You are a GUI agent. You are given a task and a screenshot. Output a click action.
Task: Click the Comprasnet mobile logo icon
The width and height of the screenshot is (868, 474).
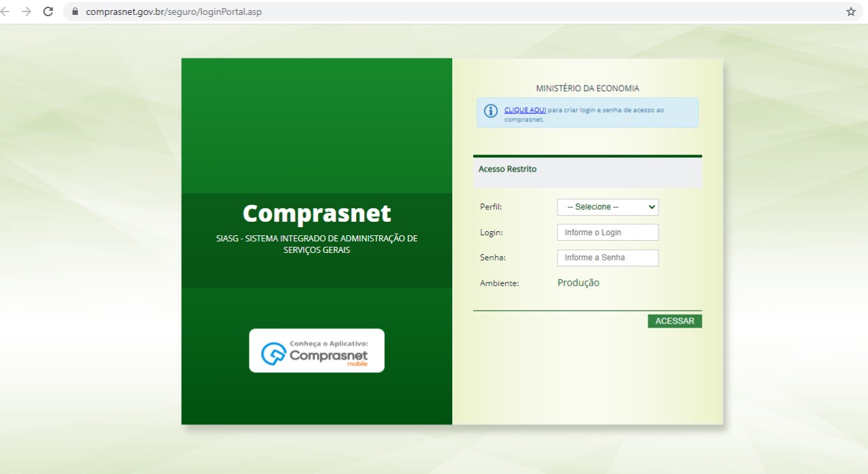[274, 354]
